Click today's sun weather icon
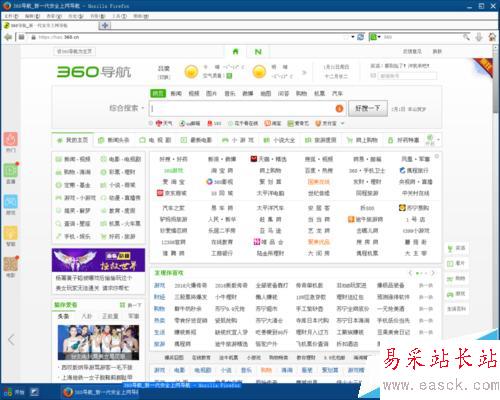This screenshot has height=400, width=500. tap(191, 72)
